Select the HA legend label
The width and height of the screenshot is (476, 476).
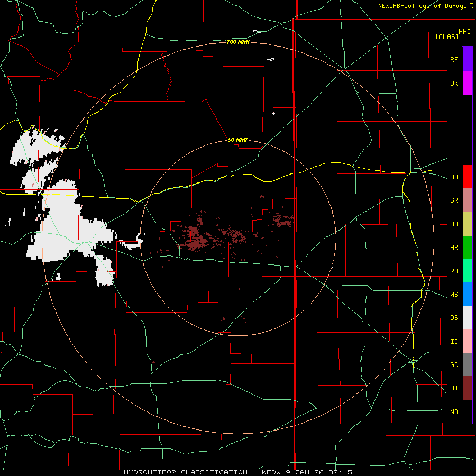tap(454, 177)
